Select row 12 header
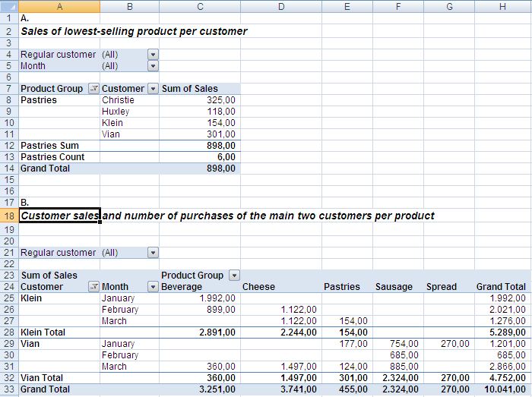The height and width of the screenshot is (397, 532). (x=9, y=146)
